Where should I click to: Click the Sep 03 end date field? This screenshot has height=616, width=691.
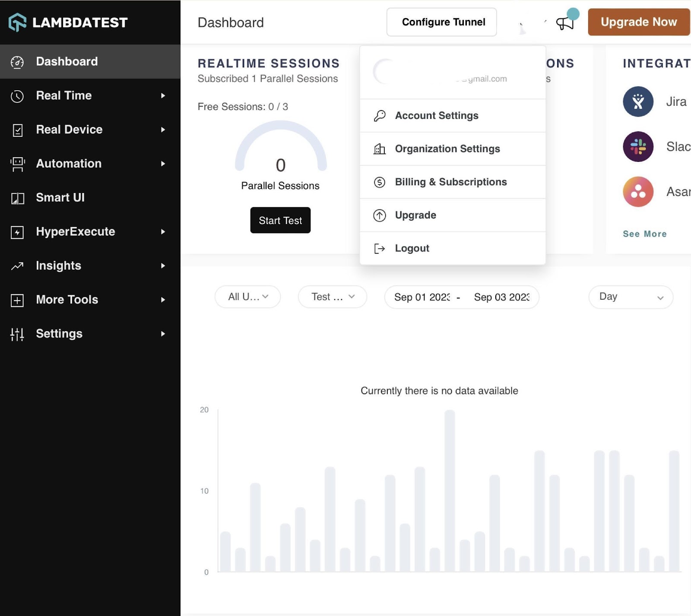click(x=501, y=297)
